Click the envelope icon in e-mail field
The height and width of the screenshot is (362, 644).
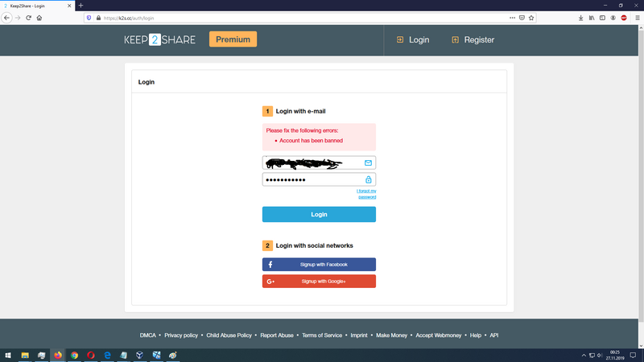[368, 162]
